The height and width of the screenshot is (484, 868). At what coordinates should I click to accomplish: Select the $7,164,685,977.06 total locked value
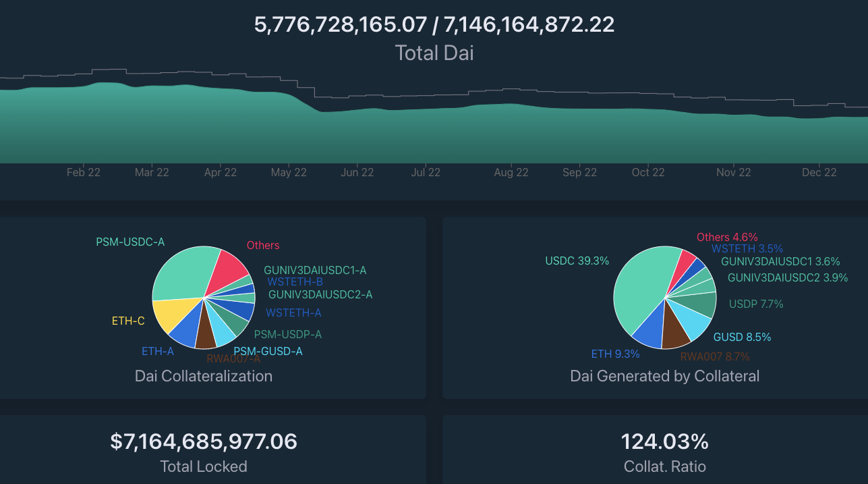[204, 441]
